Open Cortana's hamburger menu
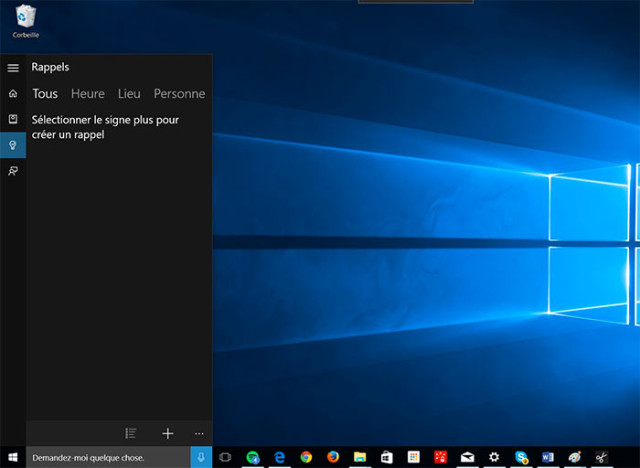 tap(13, 68)
